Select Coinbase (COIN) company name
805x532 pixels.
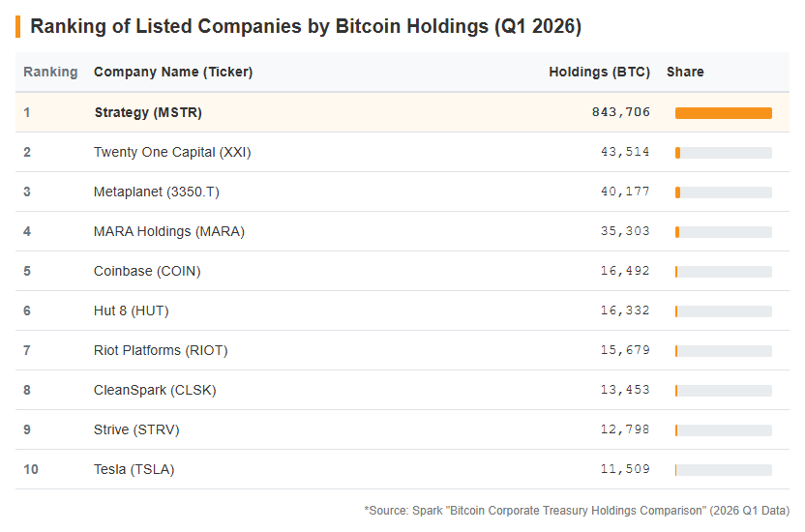coord(147,271)
